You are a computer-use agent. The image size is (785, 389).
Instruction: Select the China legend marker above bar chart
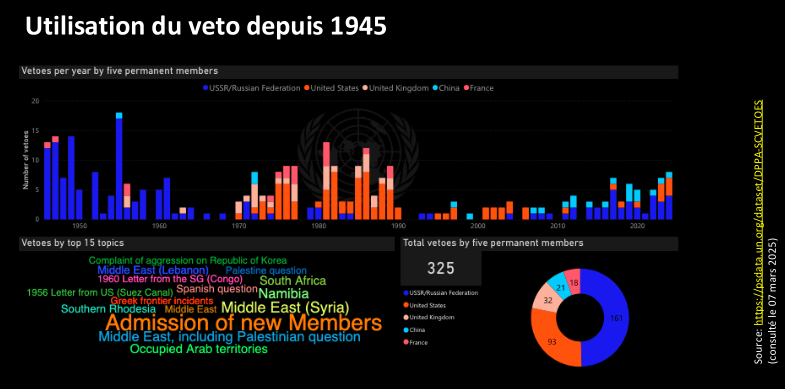tap(435, 88)
